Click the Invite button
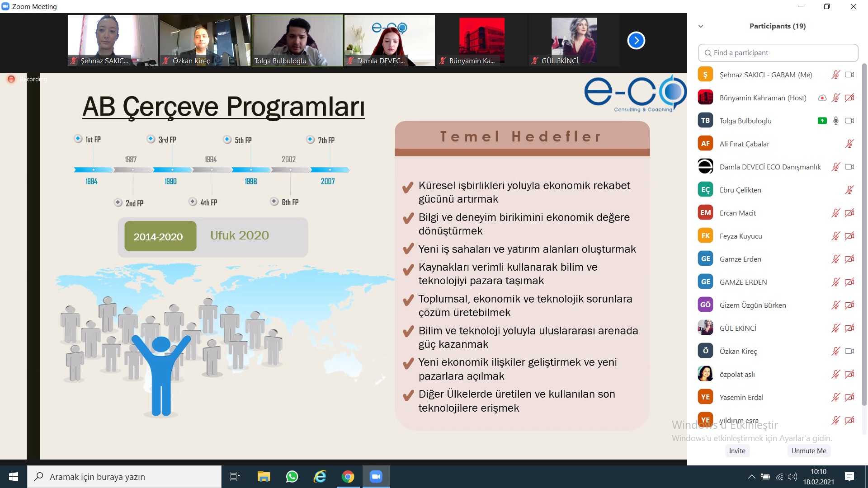Image resolution: width=868 pixels, height=488 pixels. tap(737, 450)
